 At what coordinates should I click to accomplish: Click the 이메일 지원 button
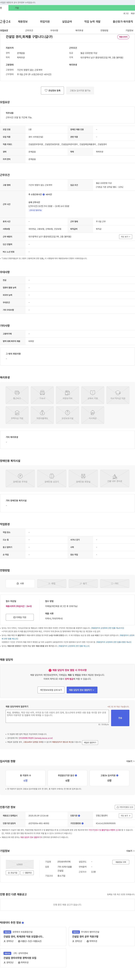click(20, 617)
